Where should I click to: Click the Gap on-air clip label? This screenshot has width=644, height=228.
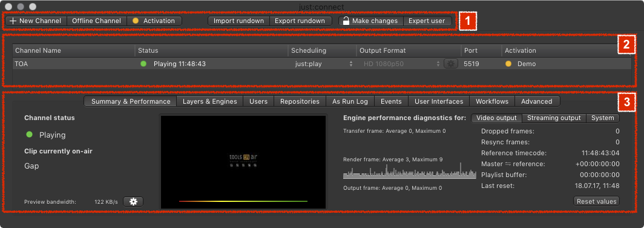[31, 166]
